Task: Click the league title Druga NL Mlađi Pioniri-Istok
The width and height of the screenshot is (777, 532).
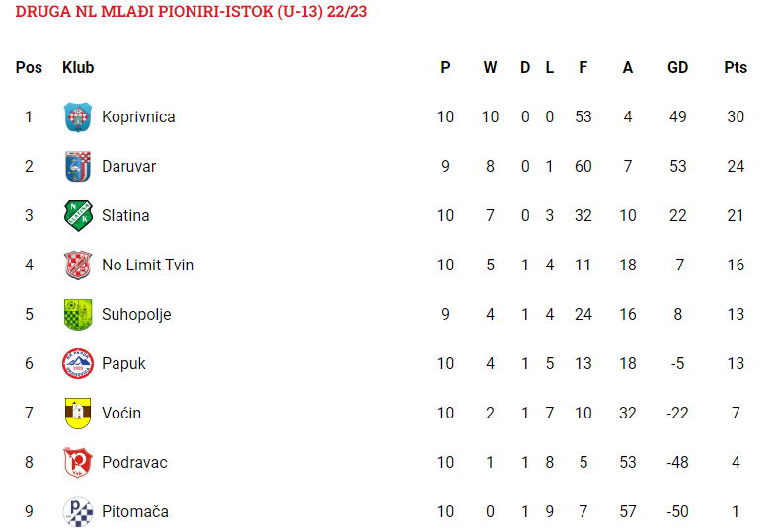Action: tap(192, 12)
